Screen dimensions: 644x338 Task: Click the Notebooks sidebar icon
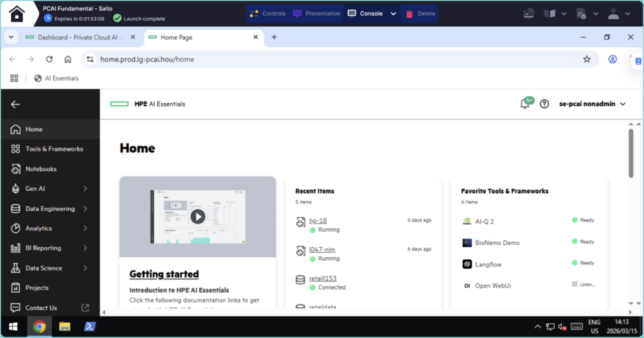(16, 169)
